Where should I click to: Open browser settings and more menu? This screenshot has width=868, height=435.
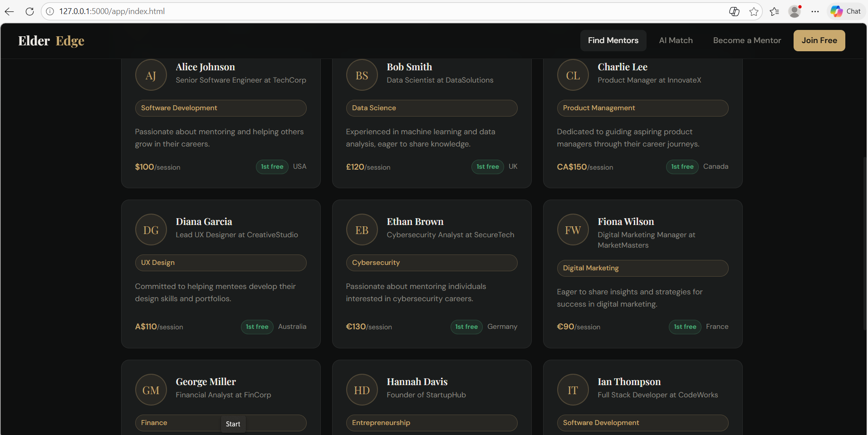[x=815, y=11]
